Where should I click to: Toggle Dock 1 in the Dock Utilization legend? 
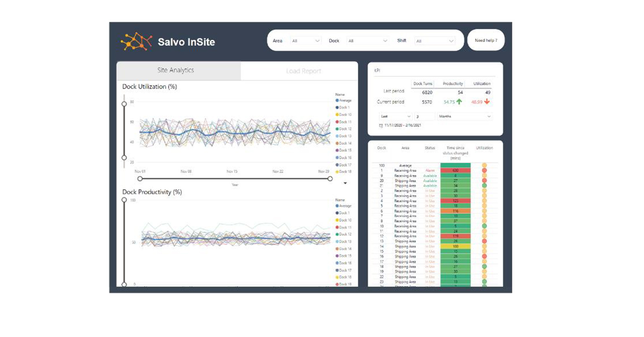(344, 107)
